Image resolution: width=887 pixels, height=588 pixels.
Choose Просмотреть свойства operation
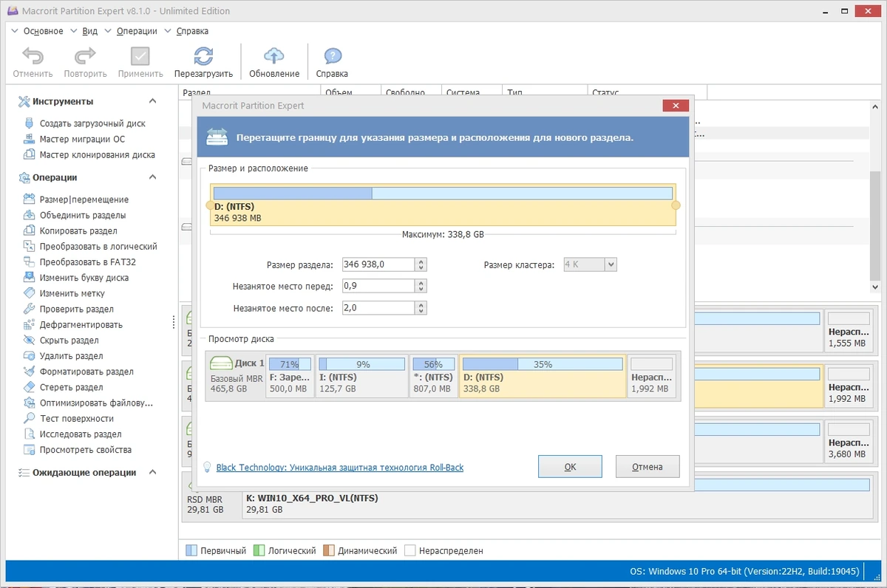[x=85, y=450]
